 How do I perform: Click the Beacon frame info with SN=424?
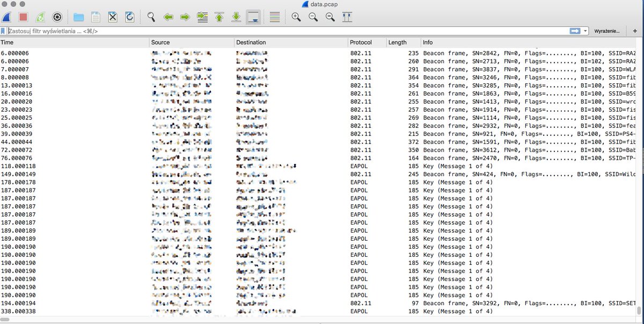tap(529, 174)
